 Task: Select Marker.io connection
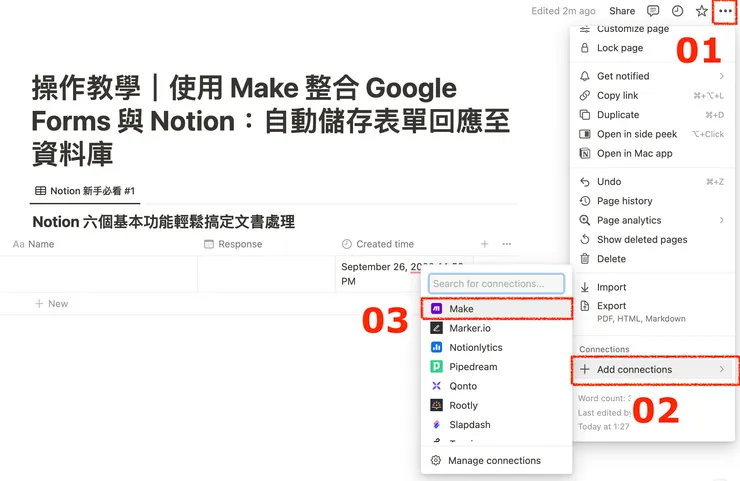tap(496, 328)
